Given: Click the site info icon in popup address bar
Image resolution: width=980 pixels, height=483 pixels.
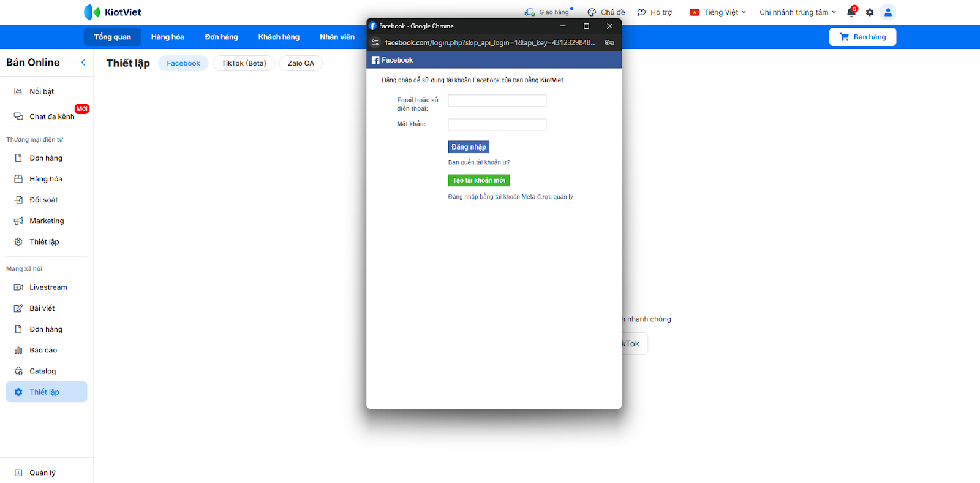Looking at the screenshot, I should tap(375, 42).
